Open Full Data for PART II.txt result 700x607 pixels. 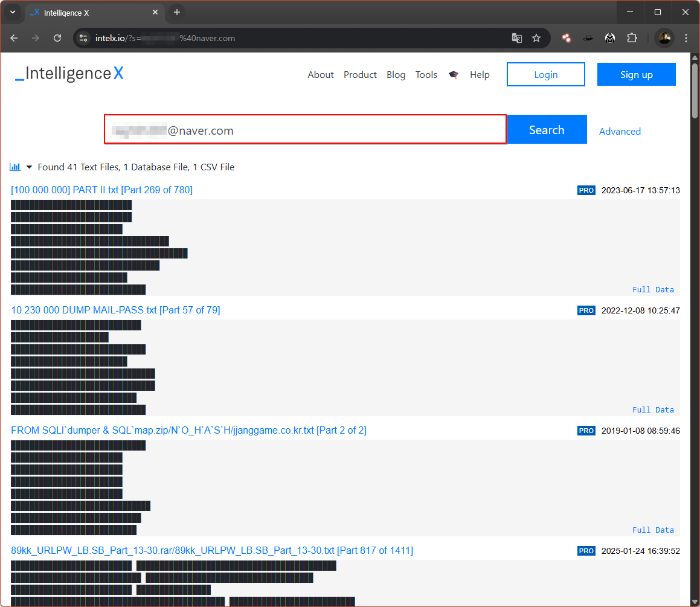pos(653,290)
